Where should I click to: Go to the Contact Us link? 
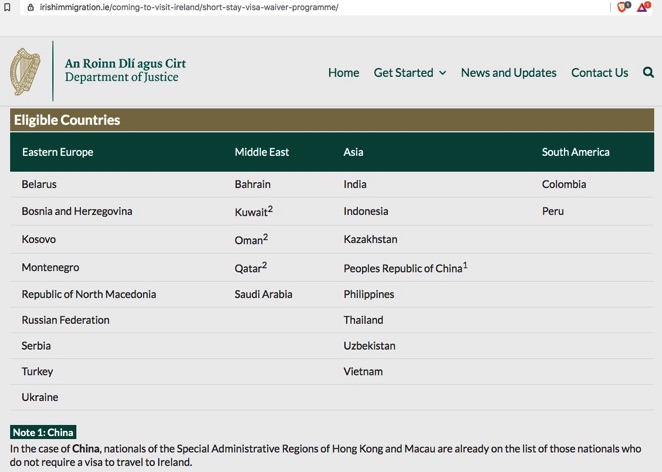600,73
